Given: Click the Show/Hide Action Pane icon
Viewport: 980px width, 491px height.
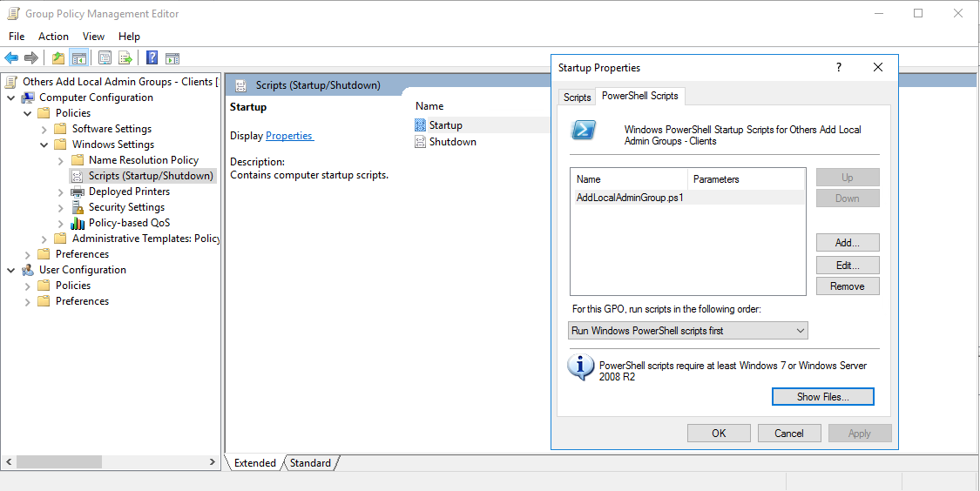Looking at the screenshot, I should (172, 58).
